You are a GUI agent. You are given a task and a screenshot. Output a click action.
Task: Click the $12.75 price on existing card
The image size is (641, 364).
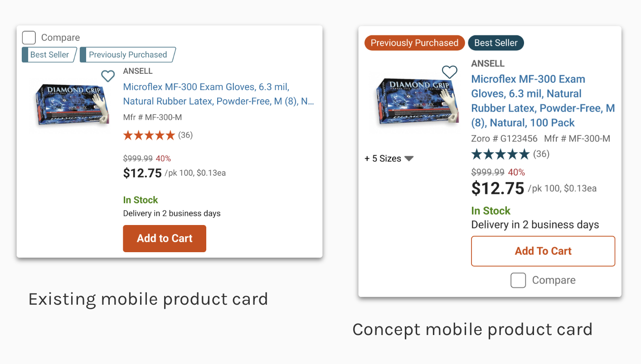pyautogui.click(x=142, y=173)
